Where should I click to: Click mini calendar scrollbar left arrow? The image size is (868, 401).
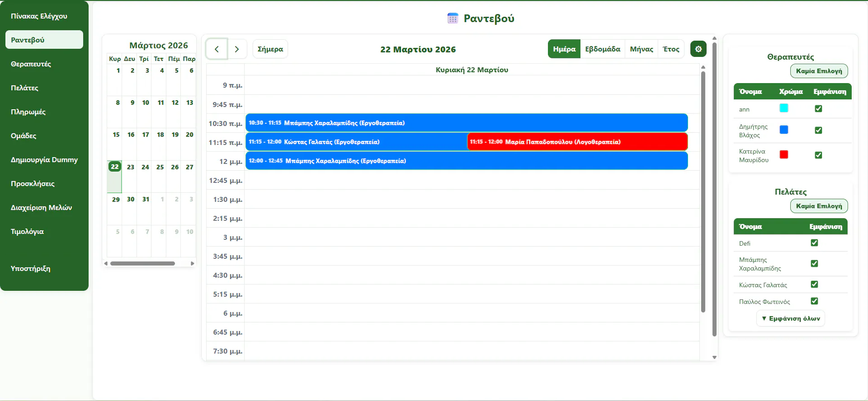[x=106, y=263]
